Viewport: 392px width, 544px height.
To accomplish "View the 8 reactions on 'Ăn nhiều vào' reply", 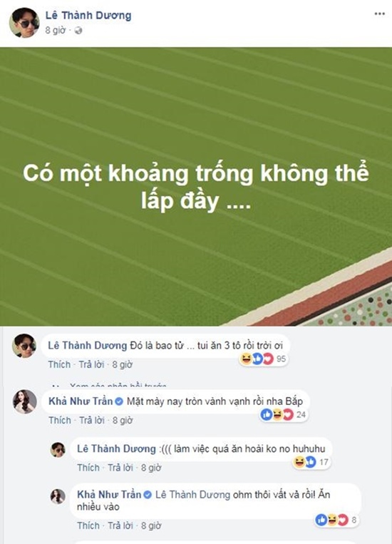I will tap(336, 520).
